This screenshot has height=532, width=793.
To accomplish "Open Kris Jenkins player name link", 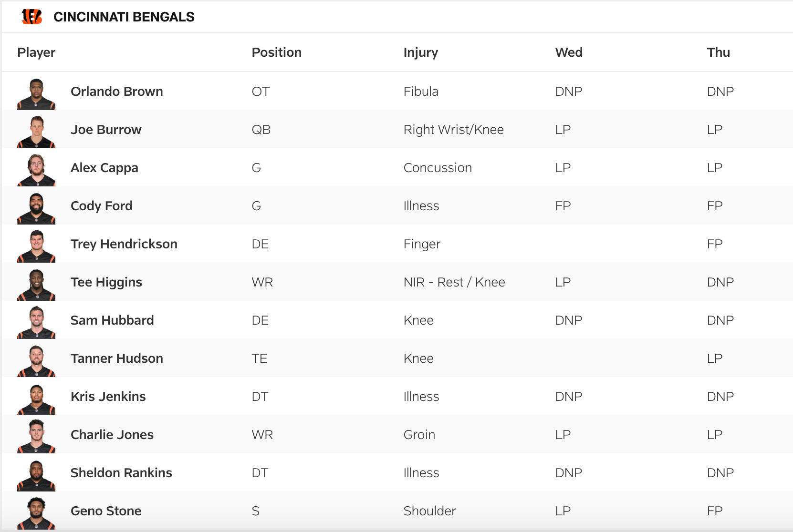I will tap(108, 397).
